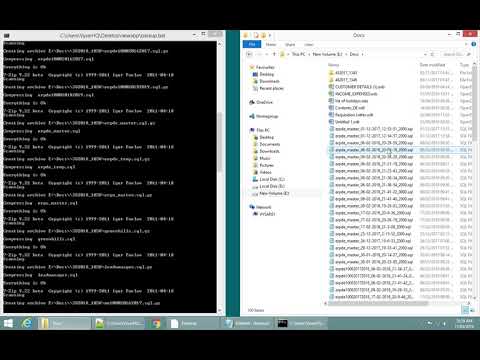The width and height of the screenshot is (480, 360).
Task: Click the Up one level arrow
Action: [x=274, y=54]
